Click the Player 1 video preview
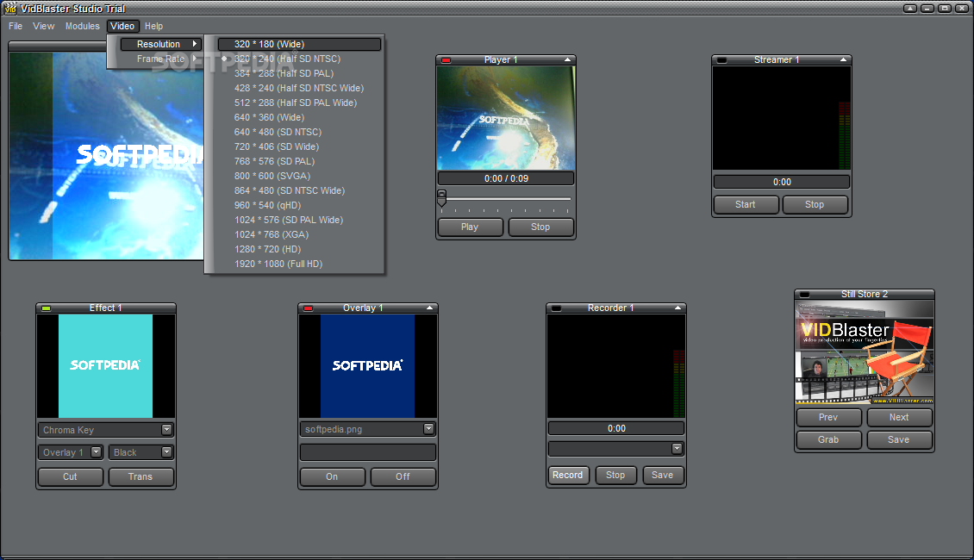974x560 pixels. pos(506,118)
